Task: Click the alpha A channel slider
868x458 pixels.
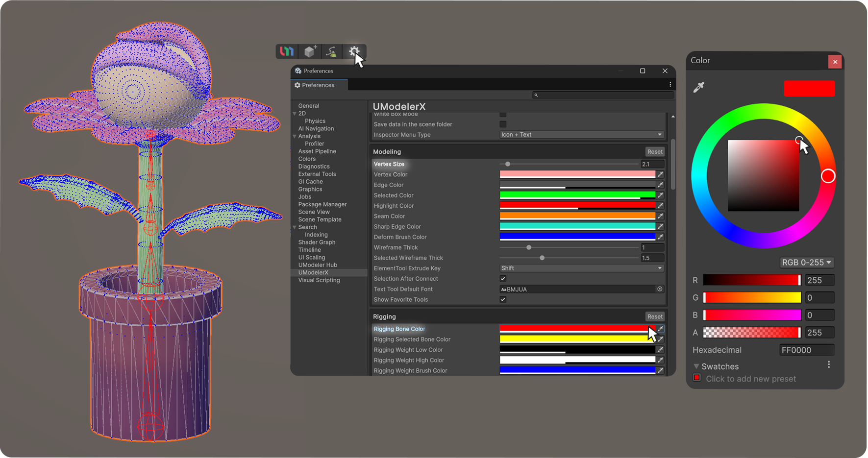Action: click(752, 333)
